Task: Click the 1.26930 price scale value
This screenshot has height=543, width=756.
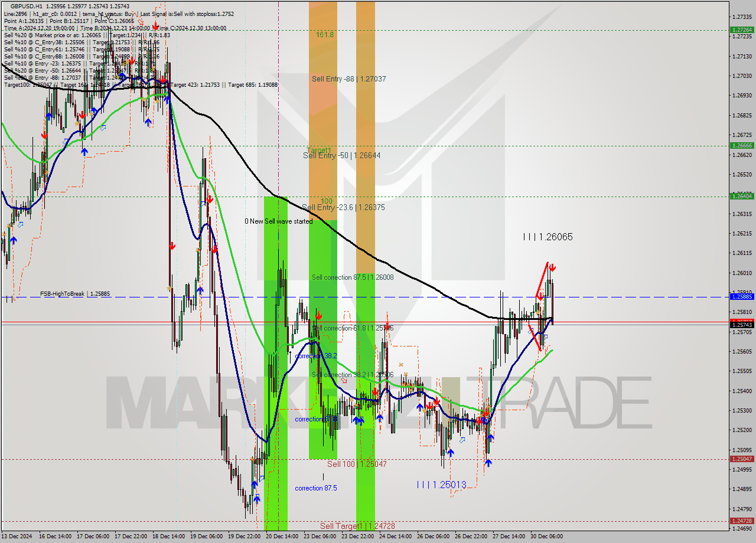Action: point(741,95)
